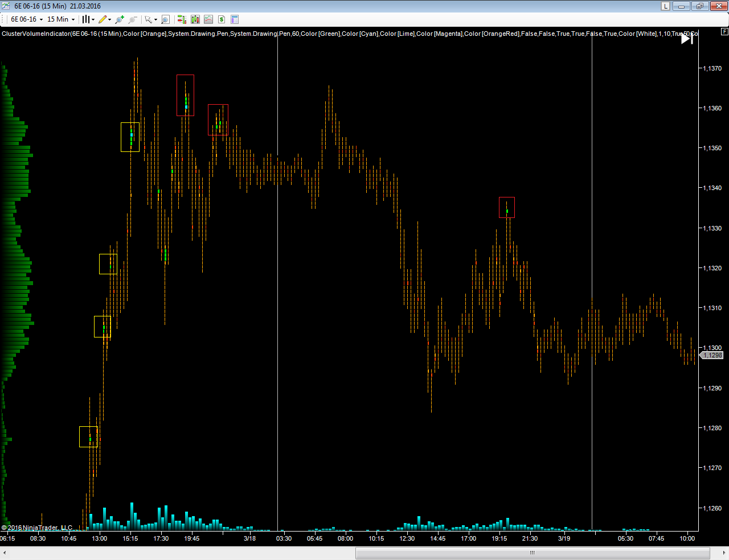Click the zoom out magnifier icon
This screenshot has width=729, height=560.
point(133,19)
